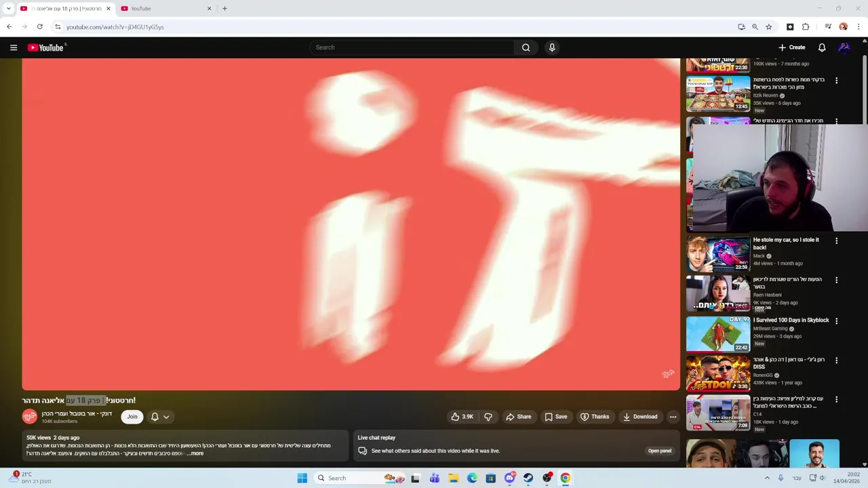This screenshot has width=868, height=488.
Task: Click the channel name under the title
Action: tap(77, 413)
